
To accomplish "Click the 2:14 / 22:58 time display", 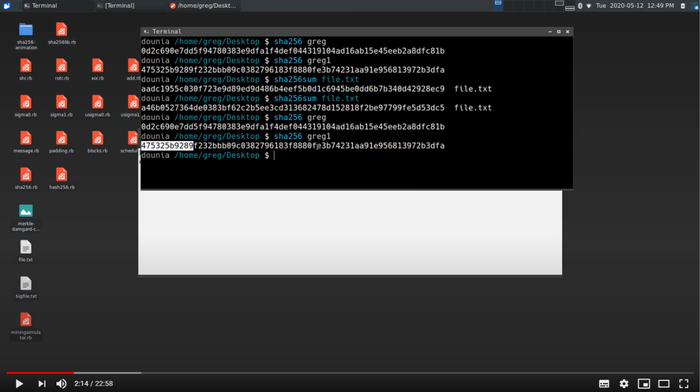I will pyautogui.click(x=93, y=384).
